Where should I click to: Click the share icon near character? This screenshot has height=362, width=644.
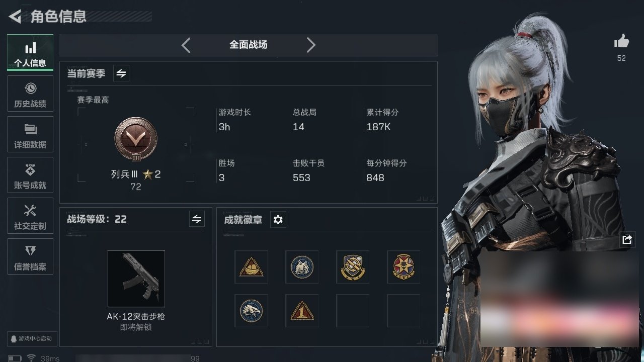[x=627, y=240]
